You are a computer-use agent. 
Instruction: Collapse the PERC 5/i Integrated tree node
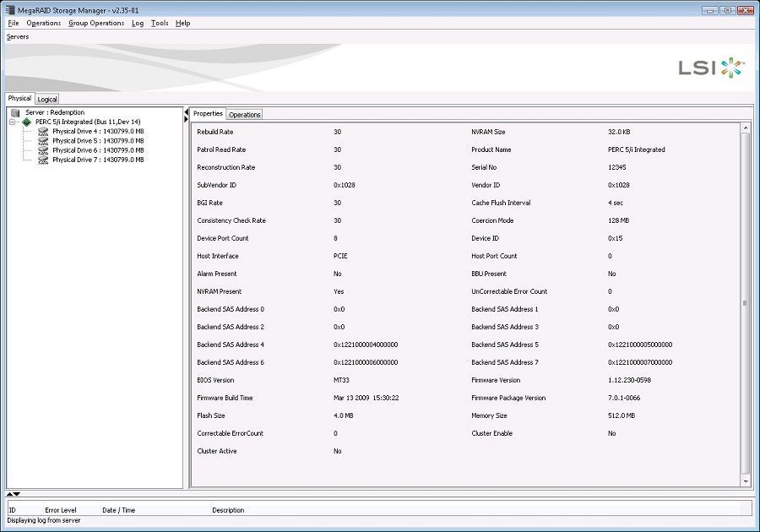pyautogui.click(x=13, y=122)
